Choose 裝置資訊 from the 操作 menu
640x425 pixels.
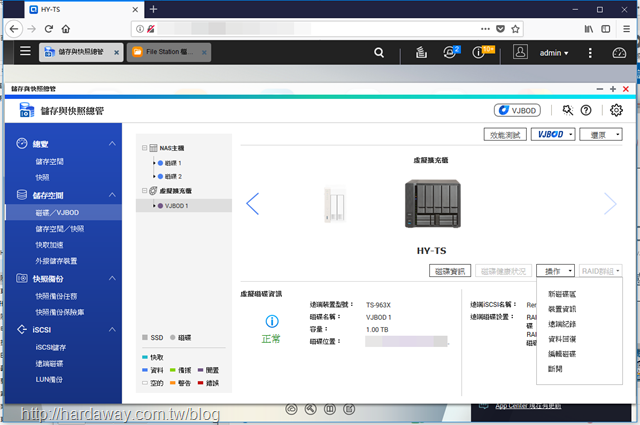pos(562,309)
